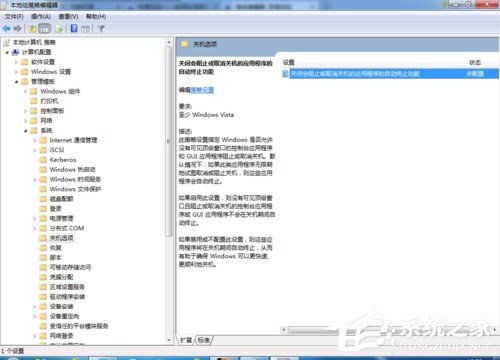Click the tree pane vertical scrollbar thumb
500x360 pixels.
click(169, 141)
